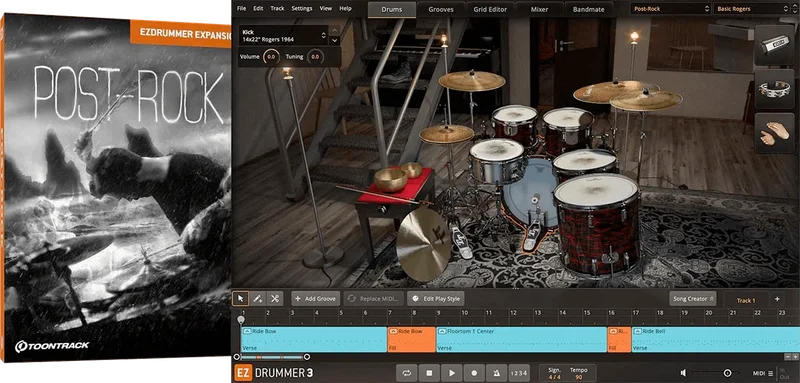Add a new track with plus button

[x=777, y=299]
